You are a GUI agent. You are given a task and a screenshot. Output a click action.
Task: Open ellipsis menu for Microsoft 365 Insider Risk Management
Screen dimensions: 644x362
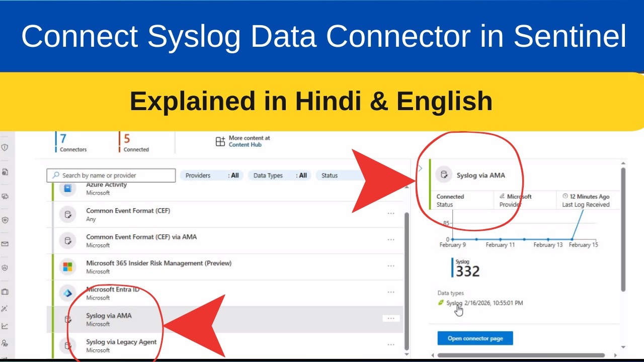pyautogui.click(x=391, y=266)
